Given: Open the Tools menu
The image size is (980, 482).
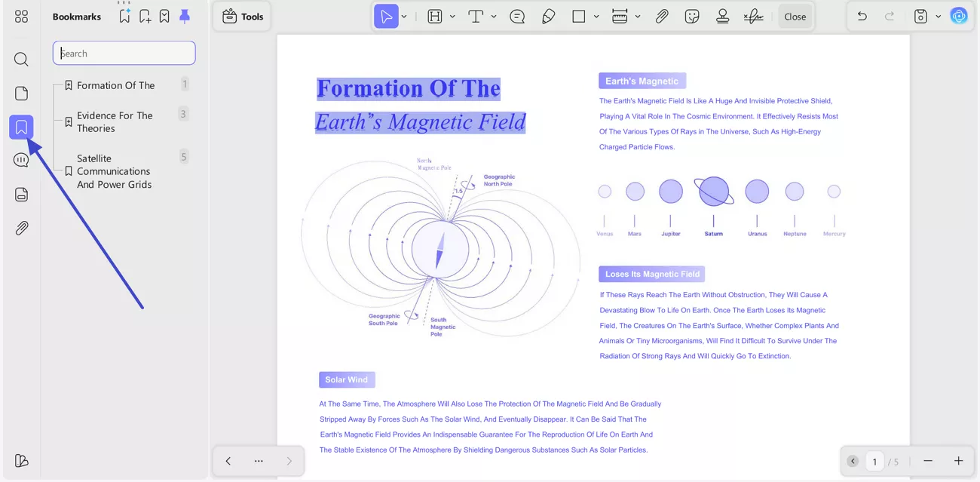Looking at the screenshot, I should point(243,17).
